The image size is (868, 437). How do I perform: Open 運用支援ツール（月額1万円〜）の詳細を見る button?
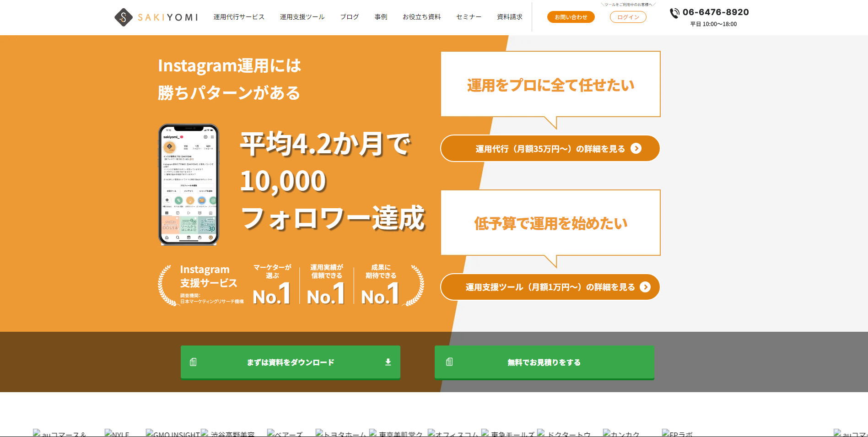550,287
